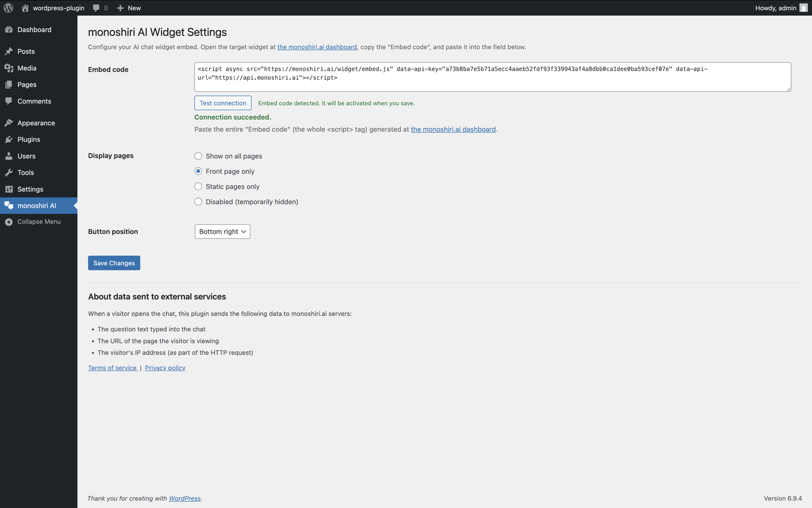Go to Posts menu label
This screenshot has height=508, width=812.
26,51
